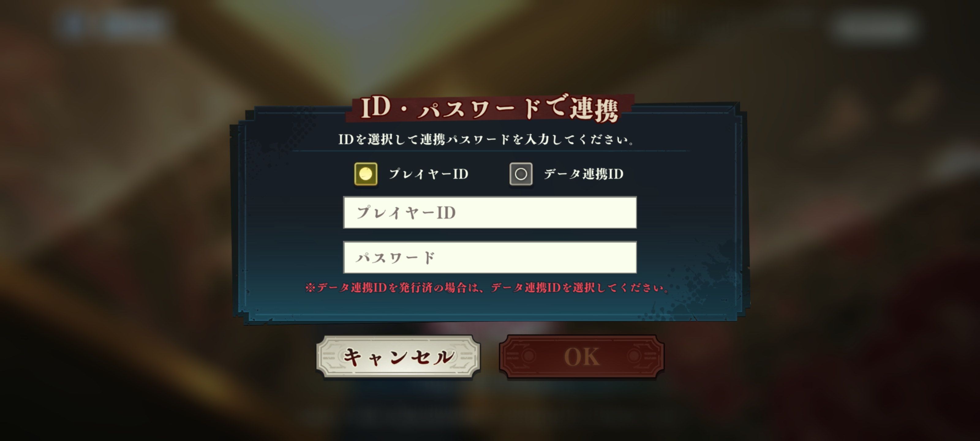The height and width of the screenshot is (441, 980).
Task: Focus the パスワード input field
Action: click(490, 257)
